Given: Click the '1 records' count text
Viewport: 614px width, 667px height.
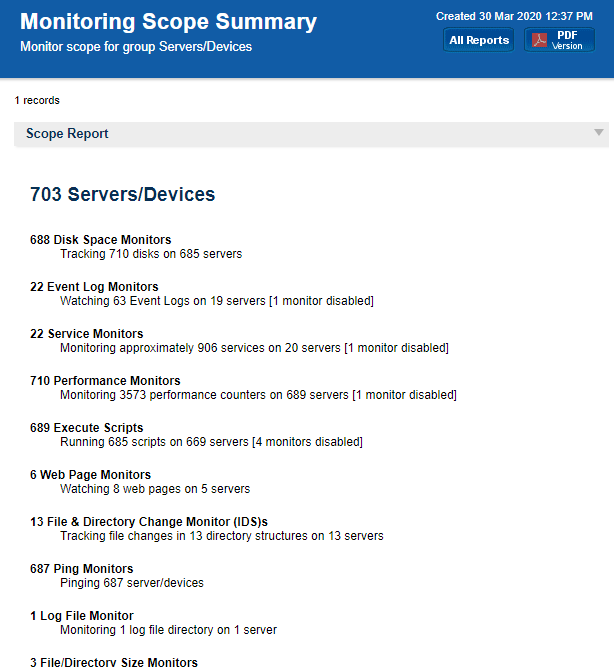Looking at the screenshot, I should pyautogui.click(x=37, y=100).
